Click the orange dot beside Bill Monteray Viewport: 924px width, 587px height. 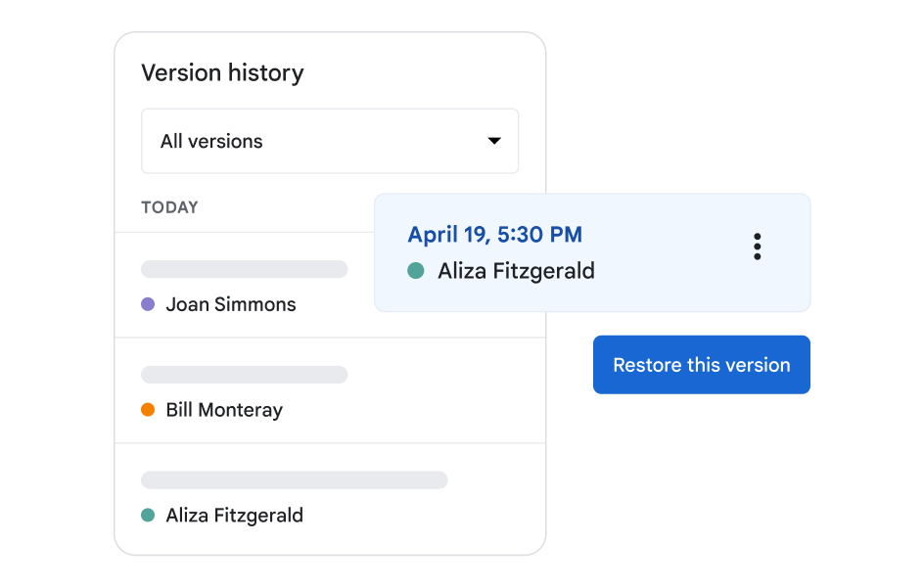(148, 410)
